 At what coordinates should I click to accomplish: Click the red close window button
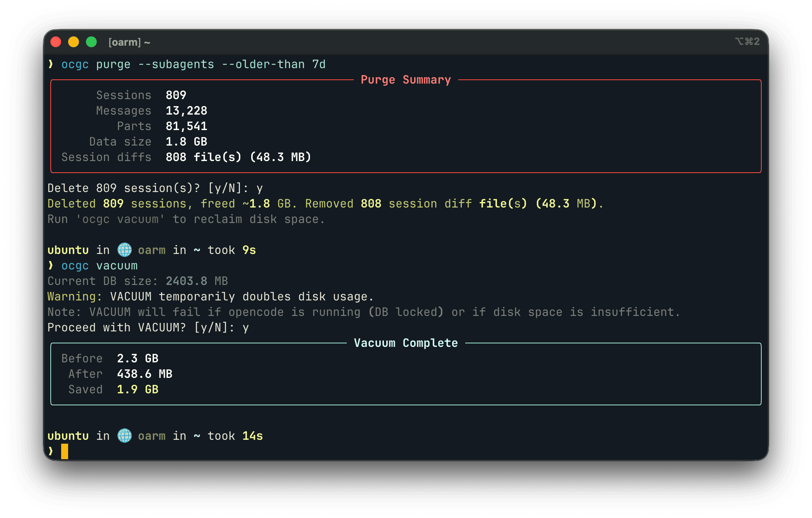point(56,42)
